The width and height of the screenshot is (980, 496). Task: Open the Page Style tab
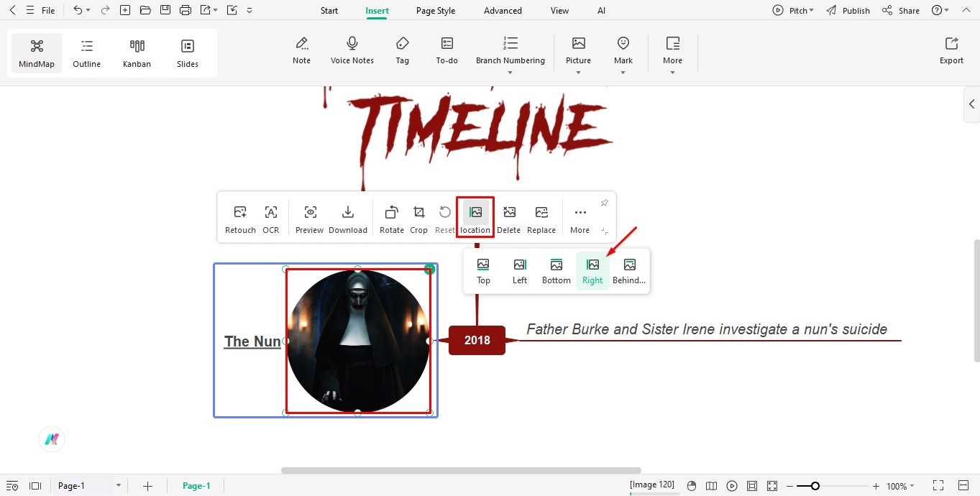436,11
